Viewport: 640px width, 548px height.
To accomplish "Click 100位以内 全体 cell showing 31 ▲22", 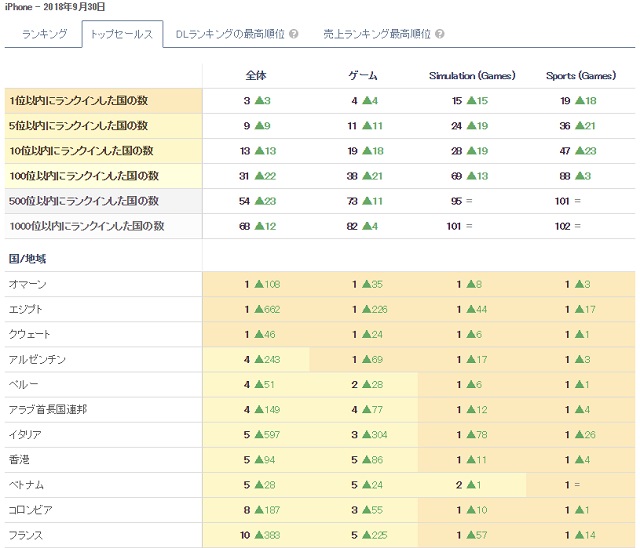I will [x=256, y=176].
